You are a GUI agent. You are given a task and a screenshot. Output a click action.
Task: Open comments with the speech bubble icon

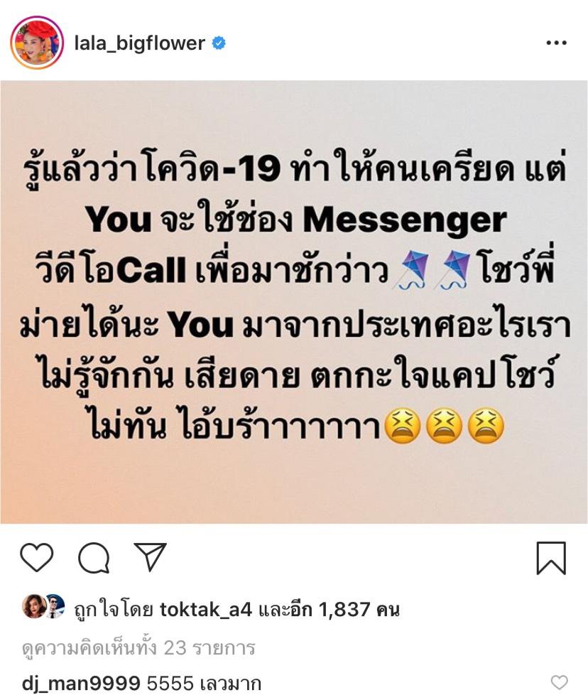point(94,558)
